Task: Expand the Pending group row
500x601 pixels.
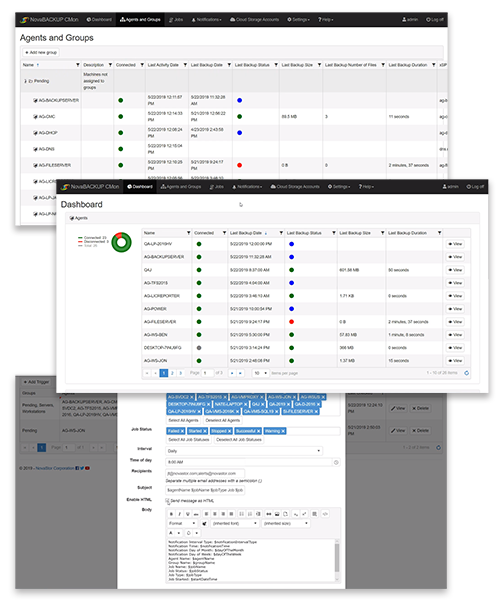Action: pyautogui.click(x=25, y=81)
